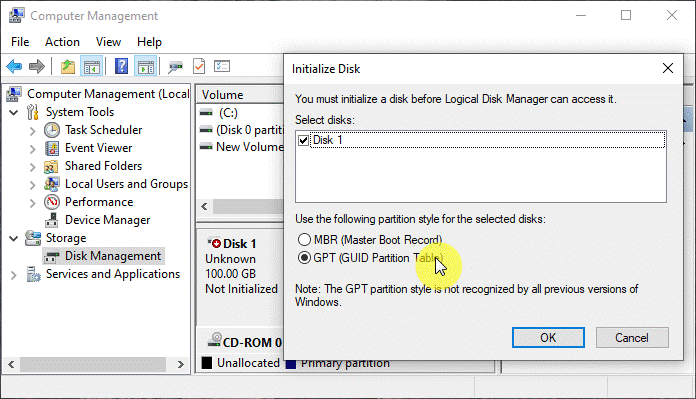Image resolution: width=696 pixels, height=399 pixels.
Task: Expand Services and Applications node
Action: coord(14,275)
